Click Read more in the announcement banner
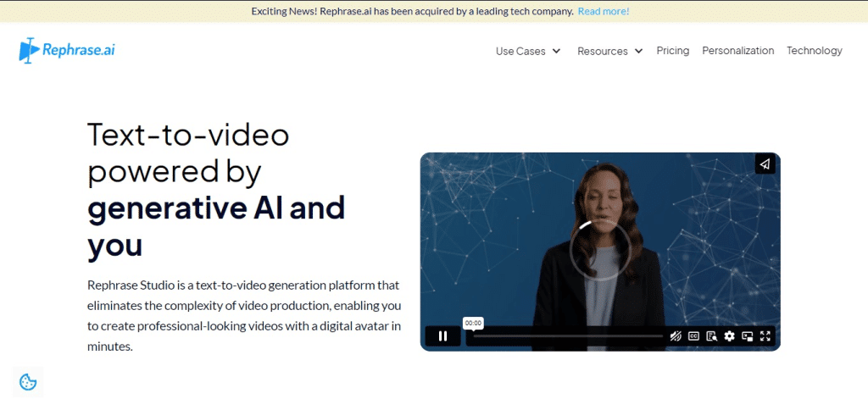This screenshot has width=868, height=410. (x=604, y=11)
